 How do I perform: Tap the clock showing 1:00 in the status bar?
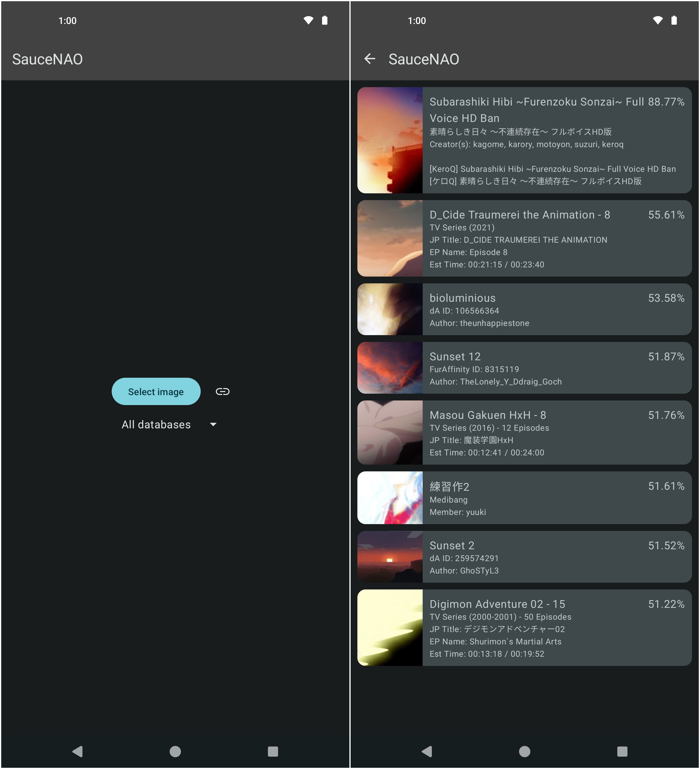[x=67, y=21]
